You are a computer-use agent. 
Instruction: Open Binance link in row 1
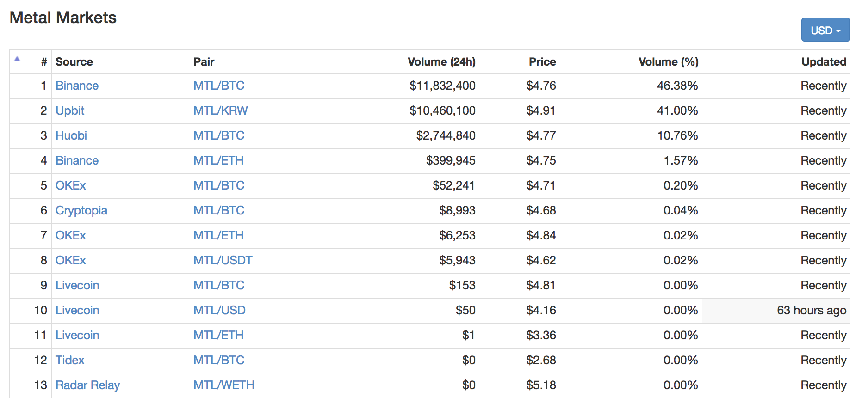(x=77, y=86)
